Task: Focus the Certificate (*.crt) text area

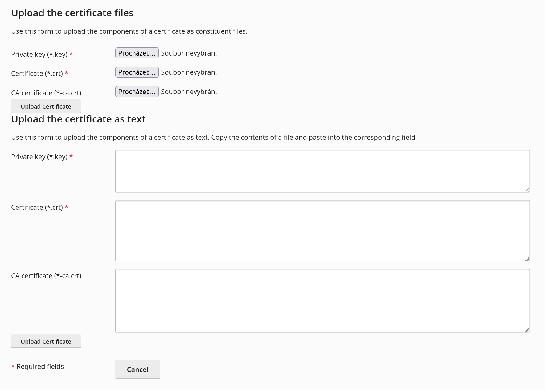Action: click(322, 231)
